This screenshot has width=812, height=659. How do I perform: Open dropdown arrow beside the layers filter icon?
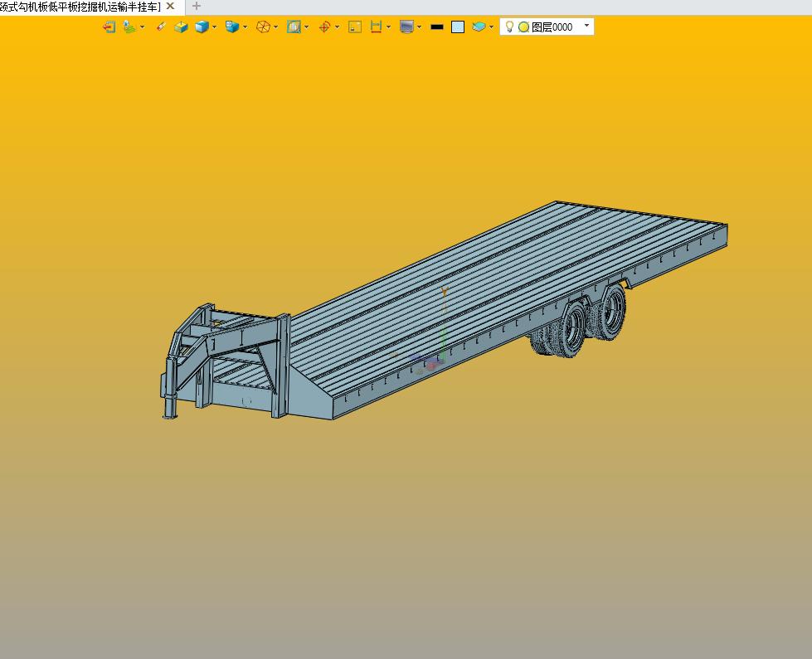pos(143,27)
